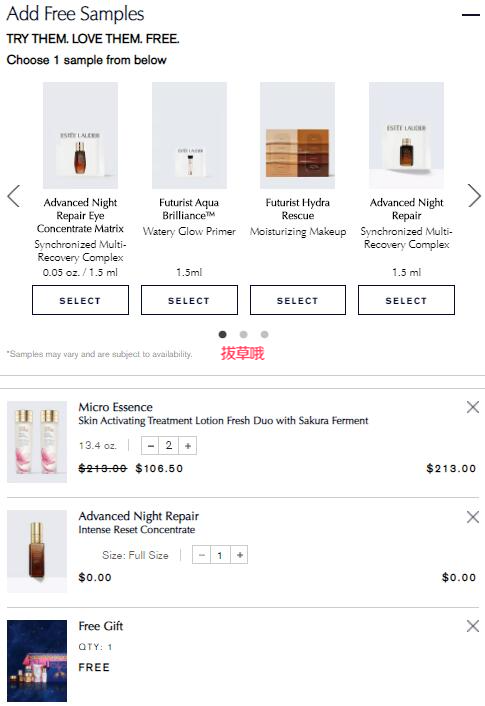
Task: Go to second carousel page dot
Action: (244, 334)
